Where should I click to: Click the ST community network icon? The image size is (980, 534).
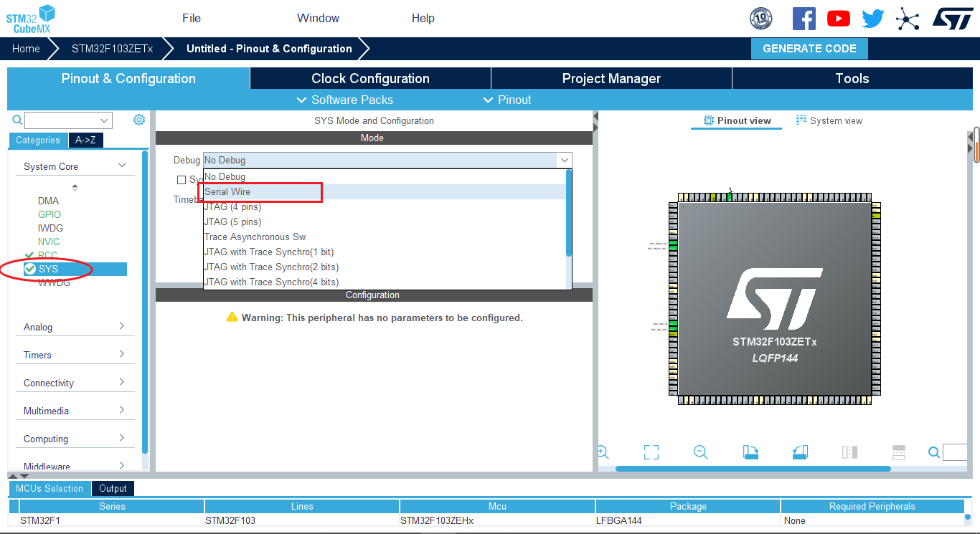pyautogui.click(x=908, y=19)
